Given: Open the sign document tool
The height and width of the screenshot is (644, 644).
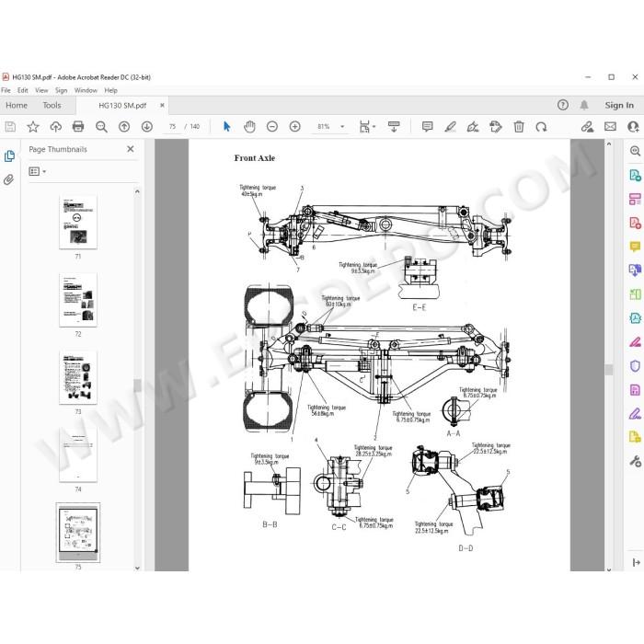Looking at the screenshot, I should [x=473, y=127].
